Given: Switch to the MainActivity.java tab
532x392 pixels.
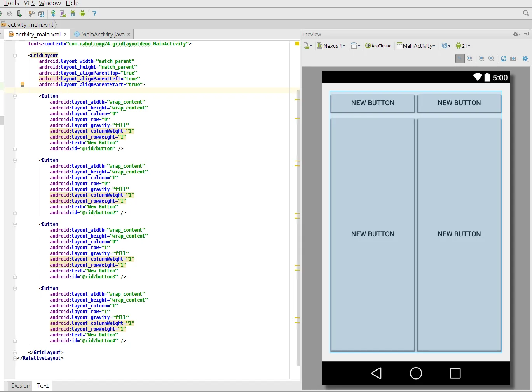Looking at the screenshot, I should click(x=103, y=35).
